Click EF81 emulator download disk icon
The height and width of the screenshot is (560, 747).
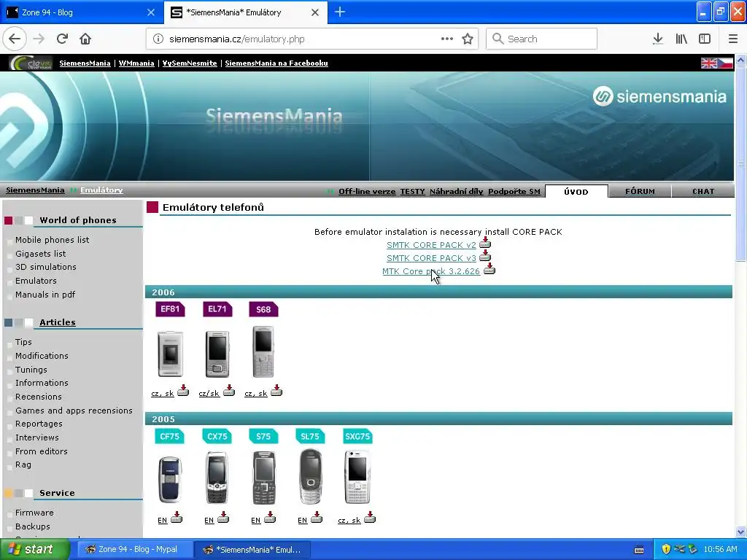pyautogui.click(x=183, y=391)
